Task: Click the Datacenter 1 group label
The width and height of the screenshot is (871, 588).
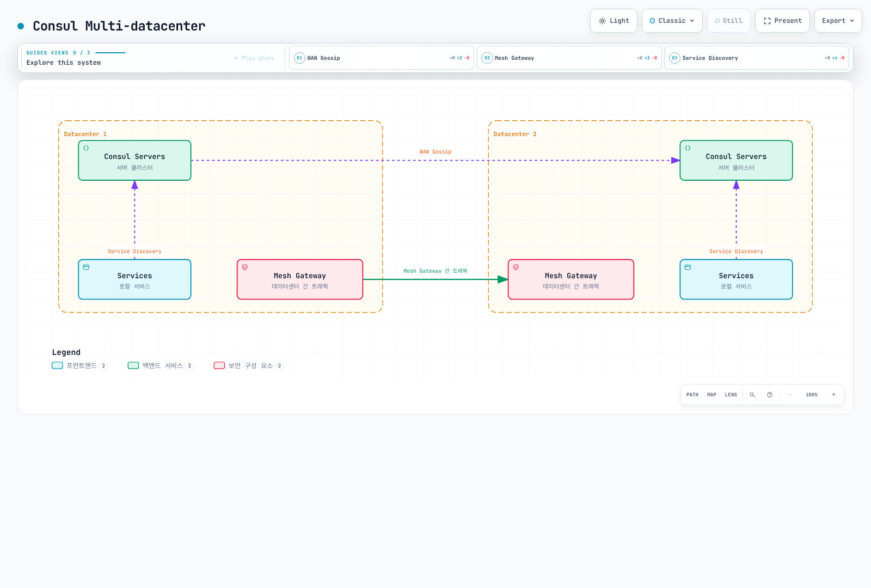Action: pyautogui.click(x=85, y=134)
